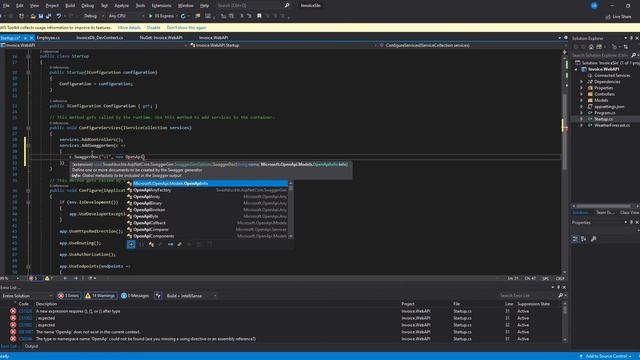Open the Build menu
The width and height of the screenshot is (640, 360).
coord(70,6)
